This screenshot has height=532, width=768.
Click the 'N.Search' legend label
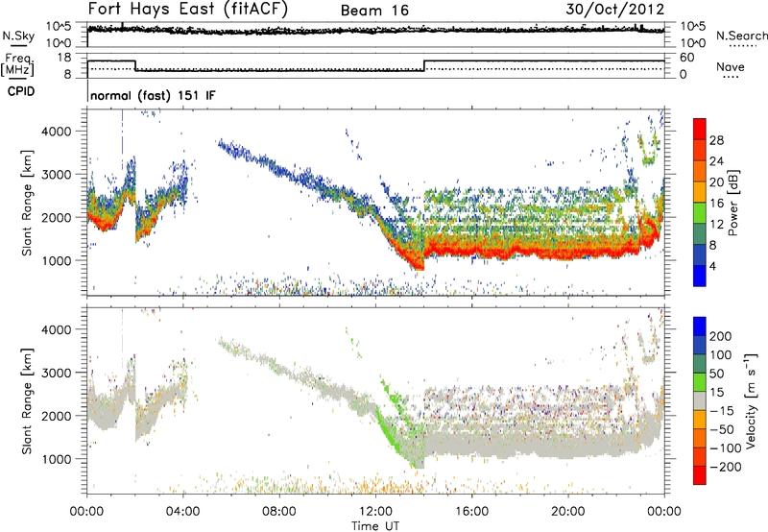tap(741, 36)
